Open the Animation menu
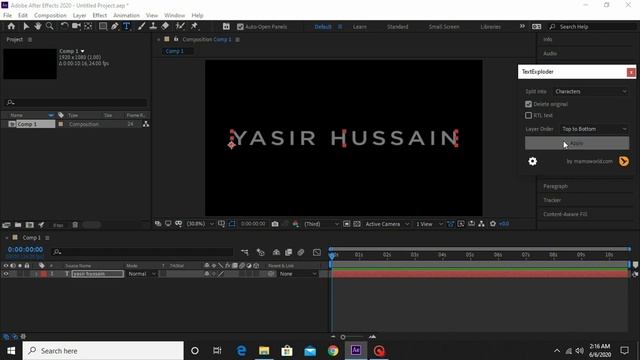Image resolution: width=640 pixels, height=360 pixels. coord(126,15)
